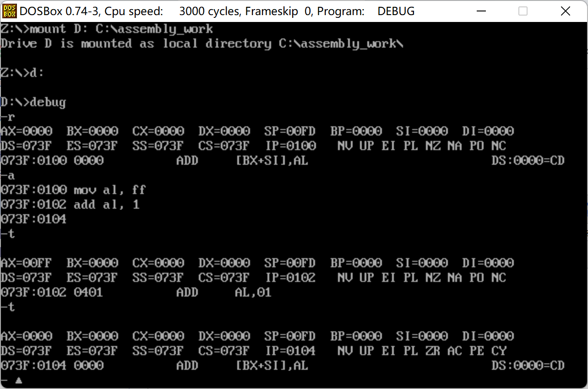Click 'NZ' flag in the IP=0100 row
The image size is (588, 389).
(433, 146)
